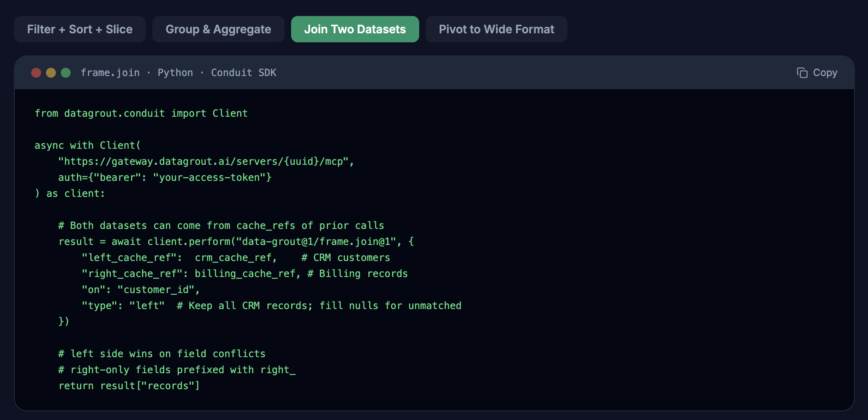Click the Copy code button

click(817, 73)
